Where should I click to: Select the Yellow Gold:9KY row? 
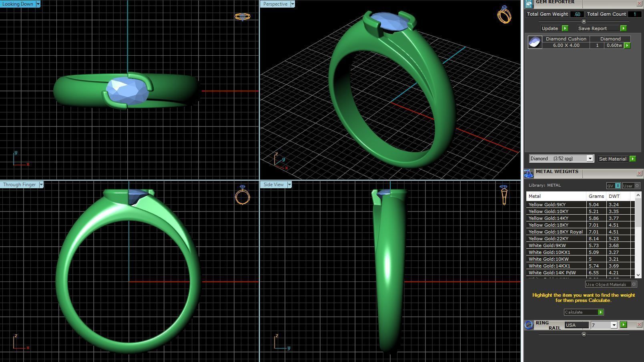point(580,205)
